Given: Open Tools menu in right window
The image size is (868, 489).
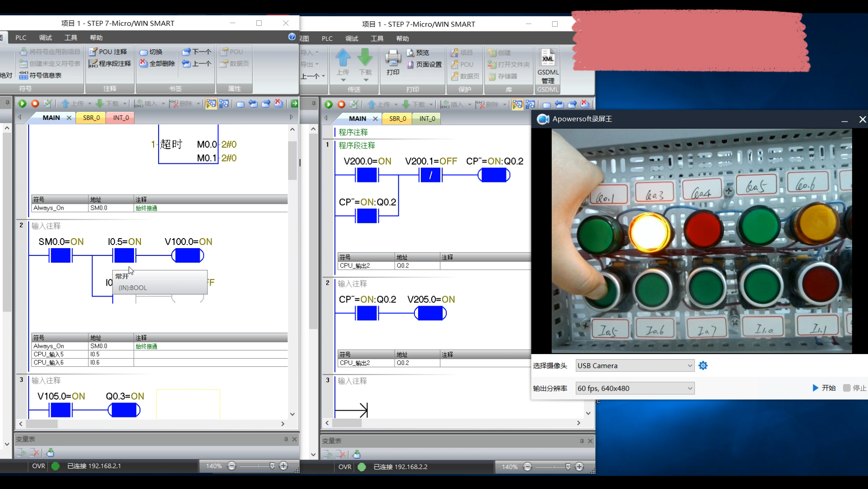Looking at the screenshot, I should click(377, 38).
